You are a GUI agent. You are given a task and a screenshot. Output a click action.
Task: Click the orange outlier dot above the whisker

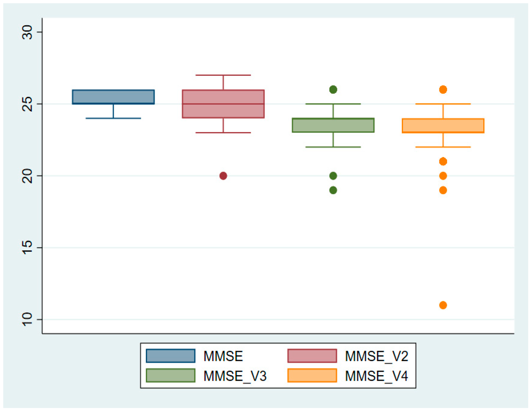[443, 89]
